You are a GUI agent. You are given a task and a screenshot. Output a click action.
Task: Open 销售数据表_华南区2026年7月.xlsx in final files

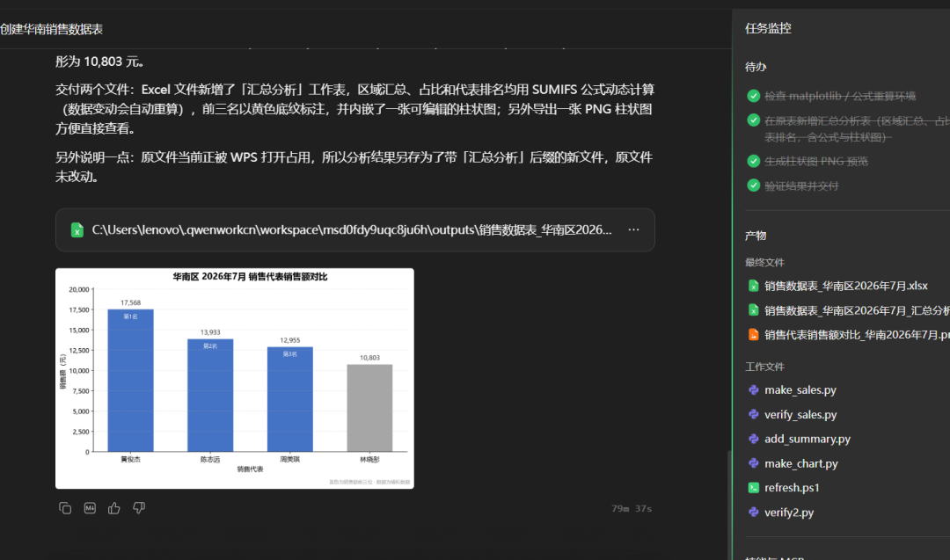(x=846, y=286)
